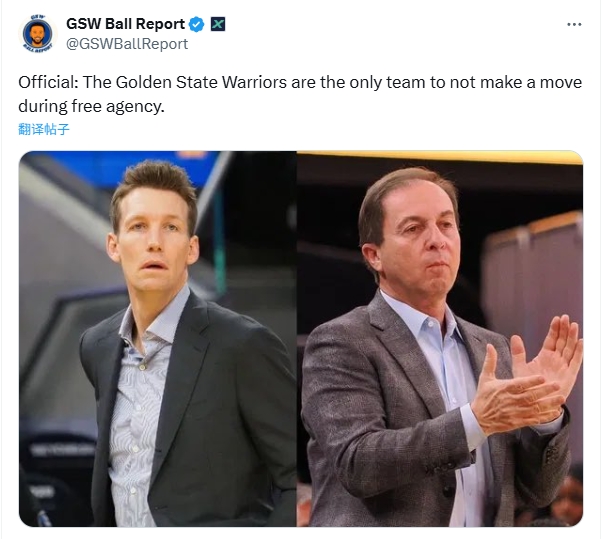This screenshot has width=602, height=539.
Task: Click the word "during" in second line
Action: coord(43,106)
